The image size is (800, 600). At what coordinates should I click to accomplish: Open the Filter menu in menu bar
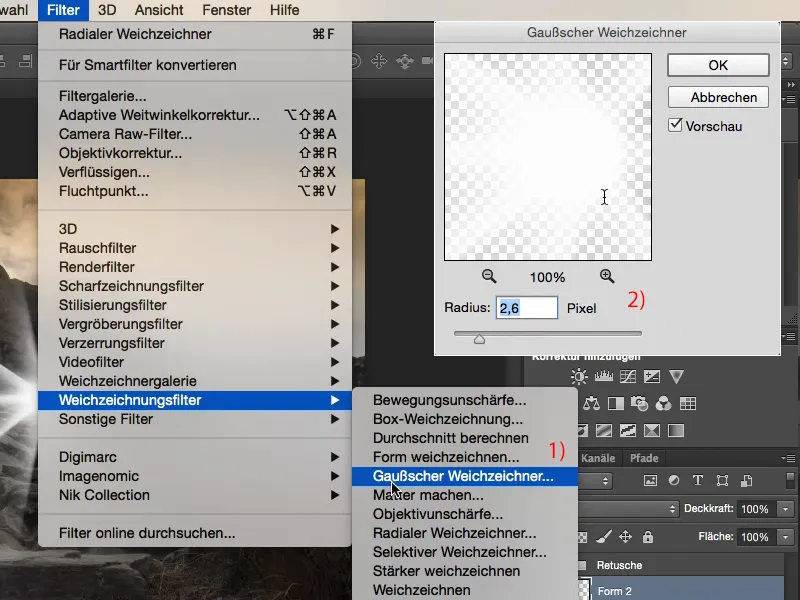tap(63, 10)
